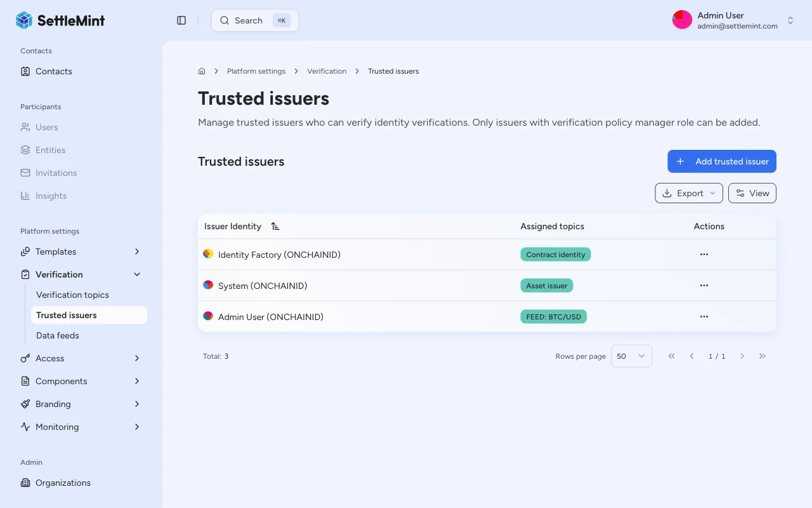Go to the next page arrow
Image resolution: width=812 pixels, height=508 pixels.
(742, 356)
